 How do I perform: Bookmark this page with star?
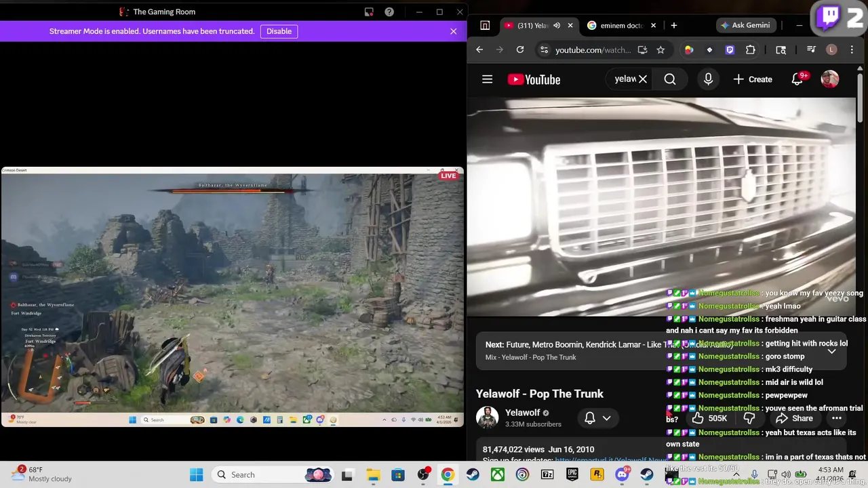[660, 49]
